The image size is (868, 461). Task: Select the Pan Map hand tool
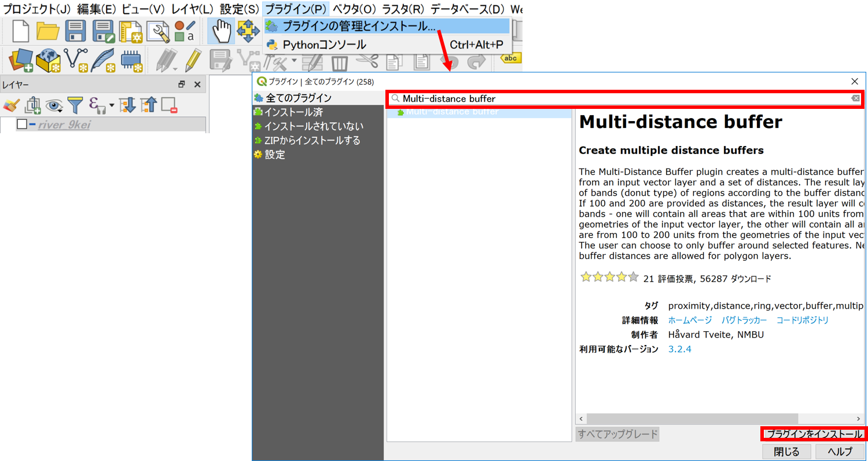220,31
